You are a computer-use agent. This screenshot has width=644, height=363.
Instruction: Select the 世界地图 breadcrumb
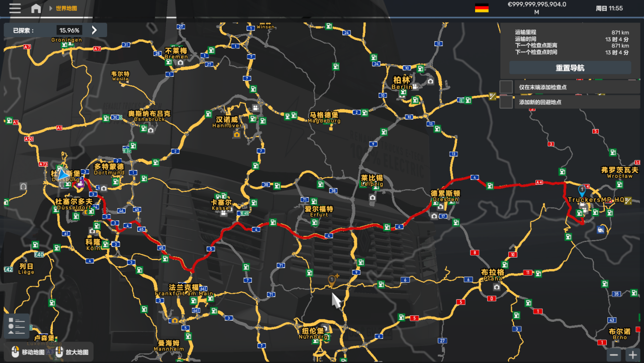pos(66,9)
